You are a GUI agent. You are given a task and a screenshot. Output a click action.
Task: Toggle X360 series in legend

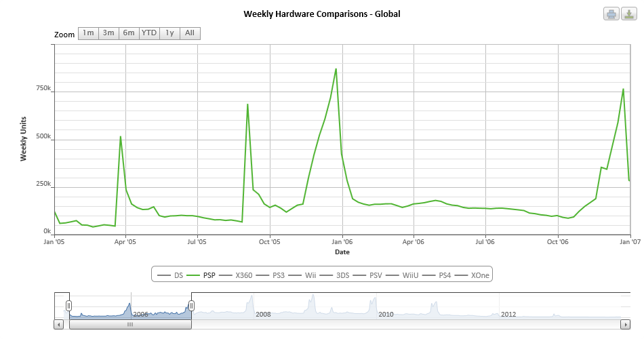[x=236, y=275]
